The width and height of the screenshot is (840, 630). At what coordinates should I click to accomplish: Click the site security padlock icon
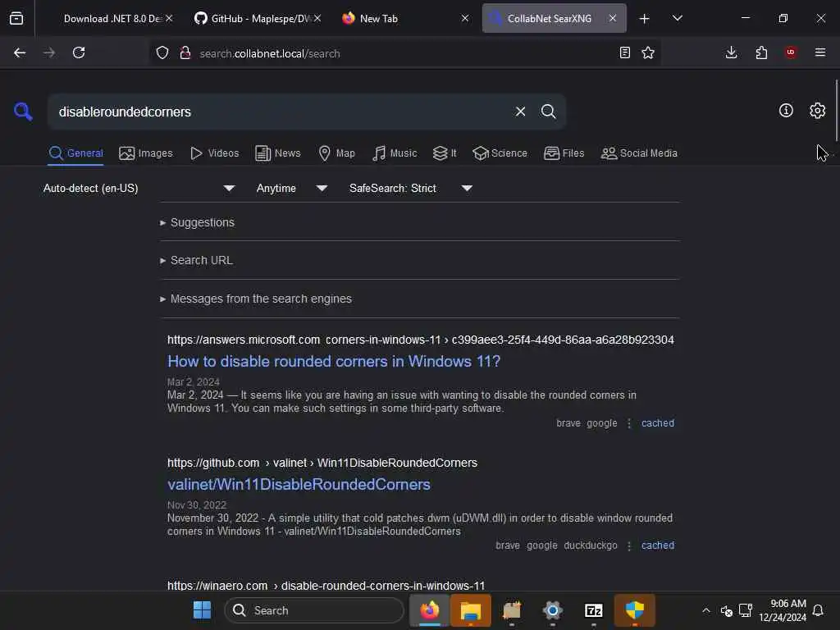185,52
